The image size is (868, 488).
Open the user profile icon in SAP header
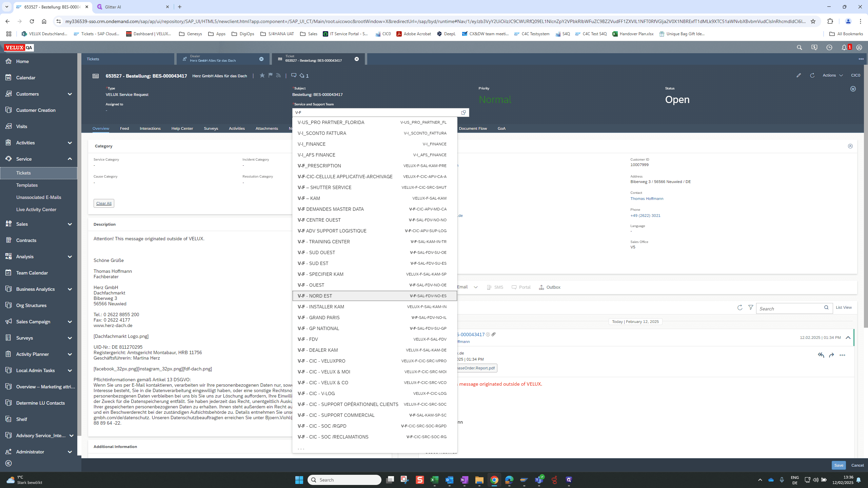859,47
